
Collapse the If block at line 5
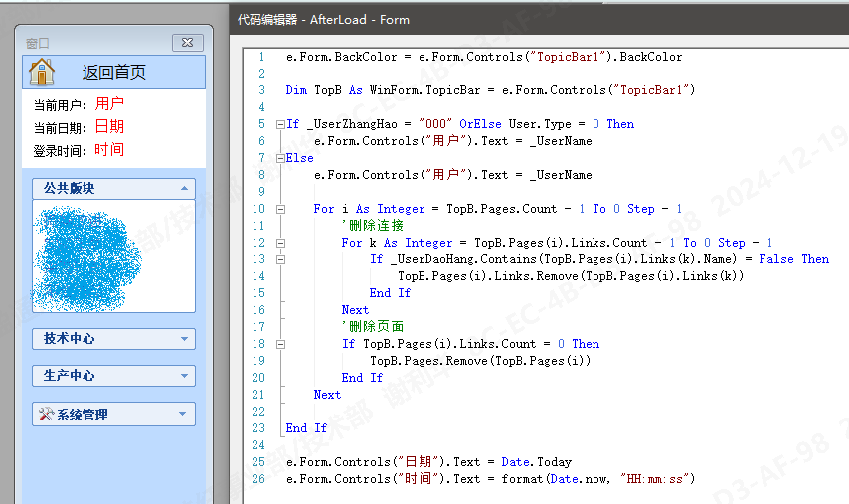pyautogui.click(x=279, y=124)
